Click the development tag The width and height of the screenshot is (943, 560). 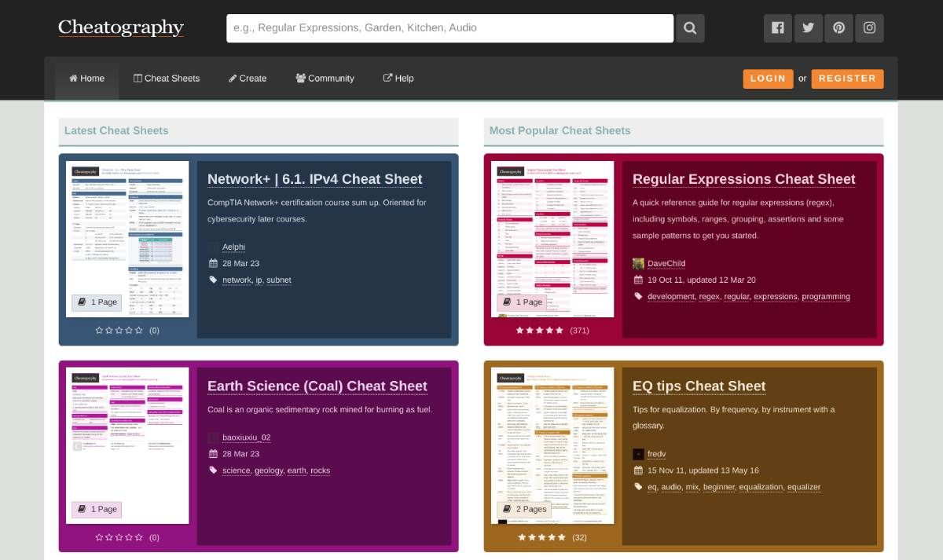[x=671, y=297]
